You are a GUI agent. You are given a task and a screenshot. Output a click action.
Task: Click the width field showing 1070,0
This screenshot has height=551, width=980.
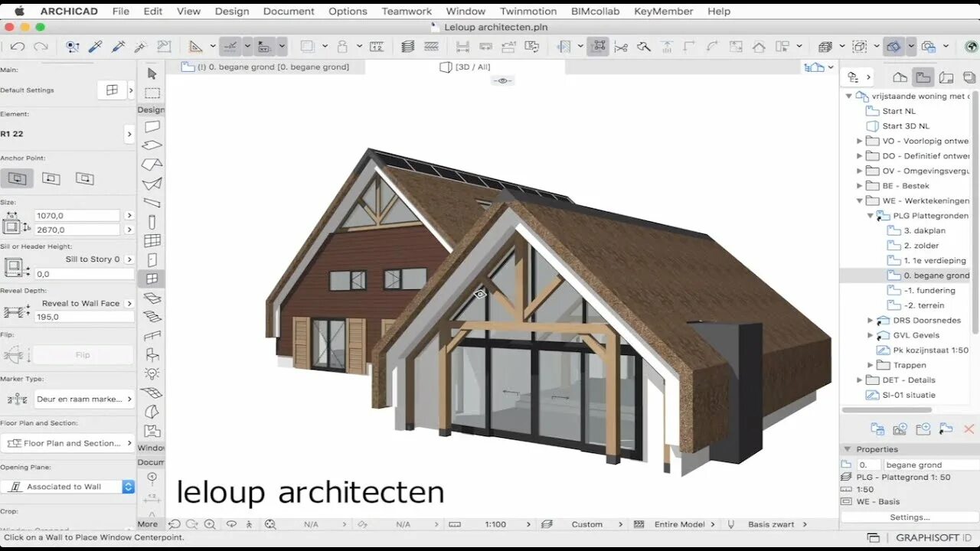point(77,216)
